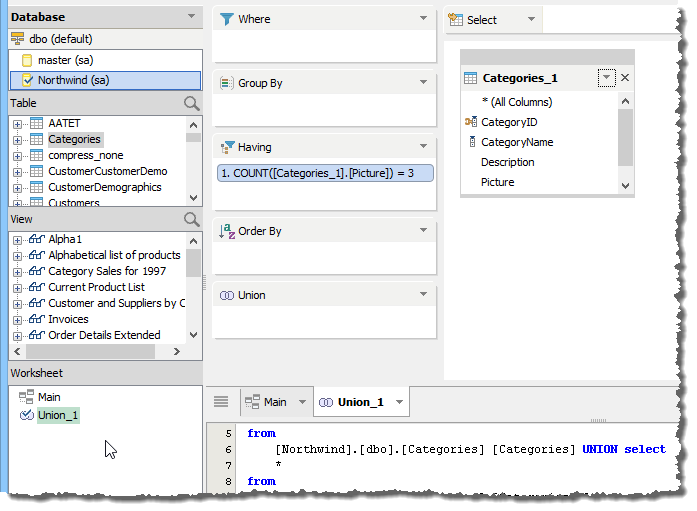Click the Union panel icon

coord(226,295)
